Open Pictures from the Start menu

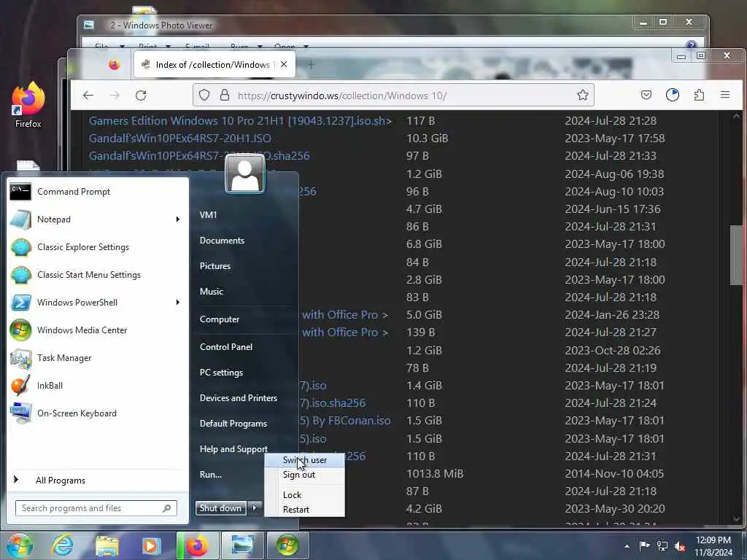[215, 266]
